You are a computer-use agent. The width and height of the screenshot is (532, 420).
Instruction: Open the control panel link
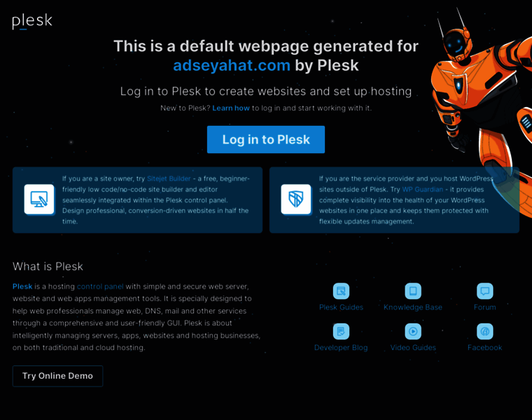click(x=100, y=286)
